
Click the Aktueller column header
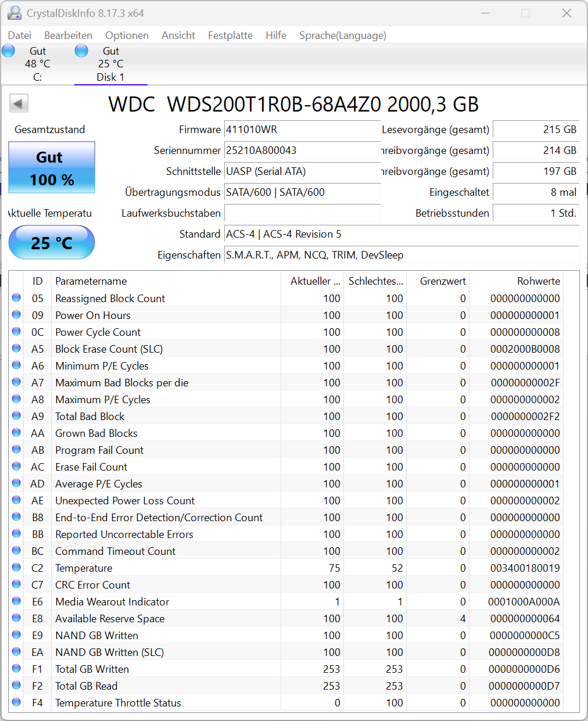[313, 281]
